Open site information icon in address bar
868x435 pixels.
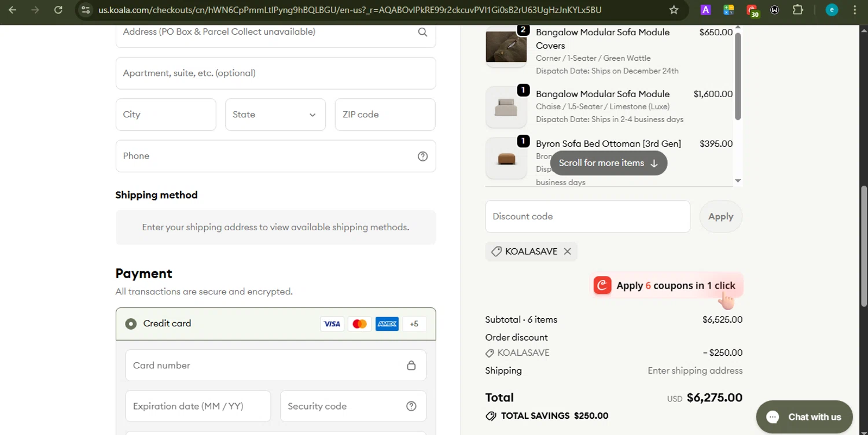(86, 10)
